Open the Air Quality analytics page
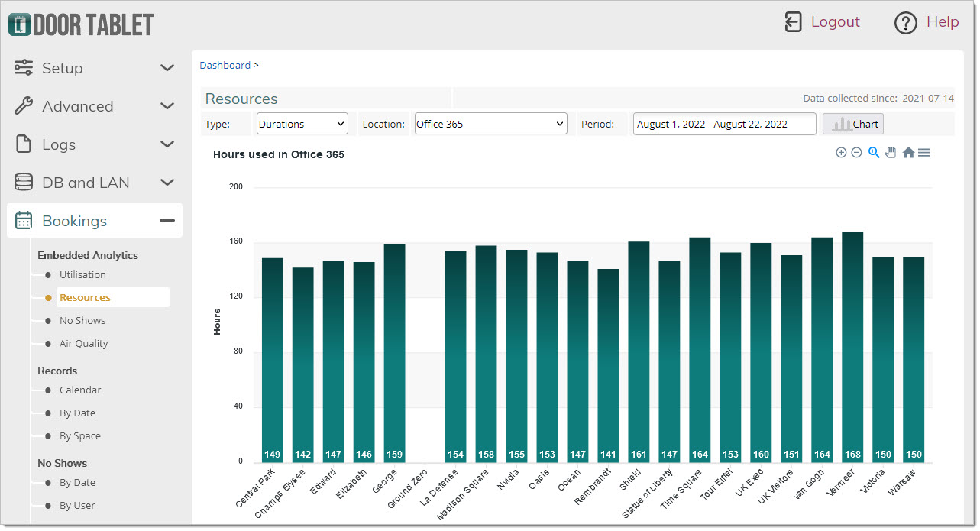The height and width of the screenshot is (531, 980). [x=84, y=344]
